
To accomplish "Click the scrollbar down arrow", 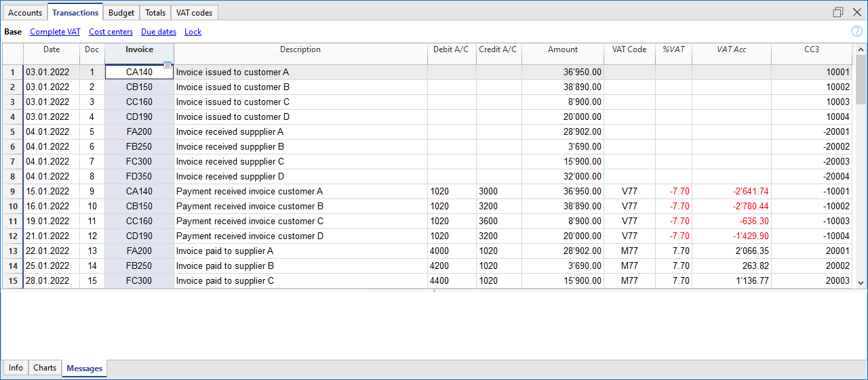I will pyautogui.click(x=861, y=282).
